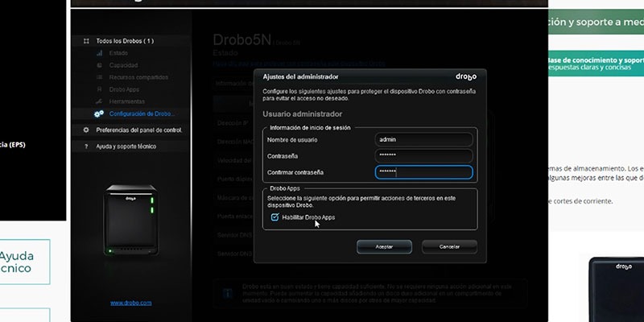Viewport: 644px width, 322px height.
Task: Click the Ayuda box on left webpage
Action: pos(25,262)
